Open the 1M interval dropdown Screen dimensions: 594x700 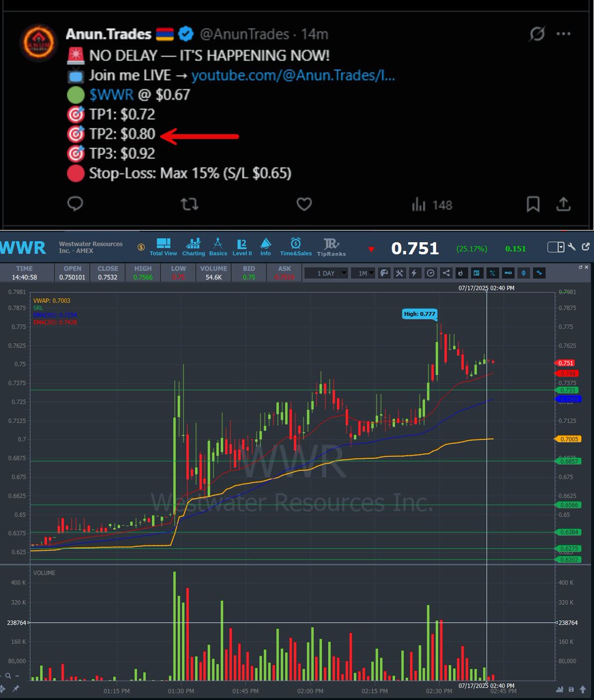click(365, 273)
